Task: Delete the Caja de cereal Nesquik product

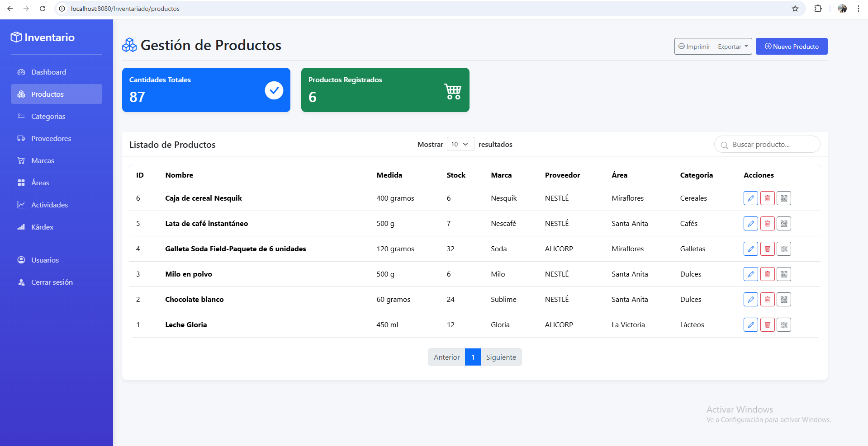Action: [x=767, y=198]
